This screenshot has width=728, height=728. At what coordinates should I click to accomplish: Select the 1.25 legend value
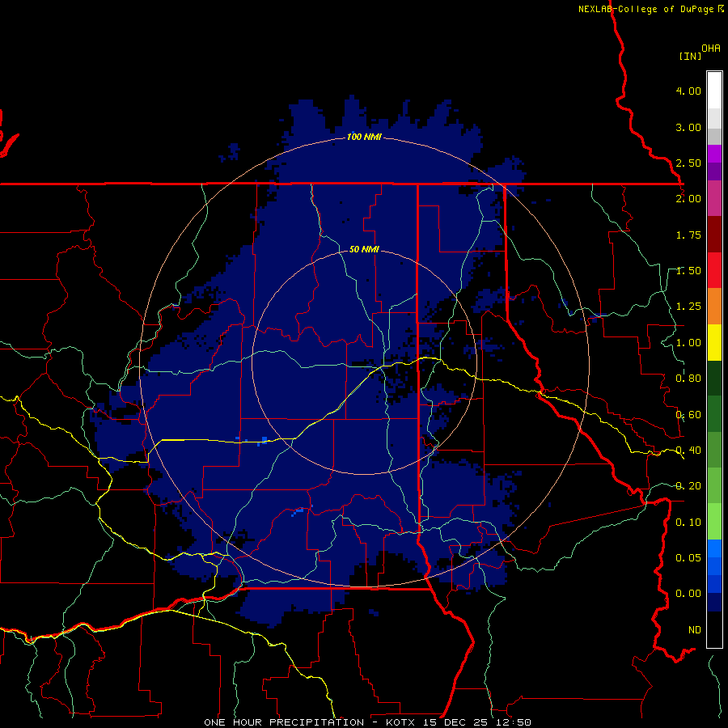tap(688, 307)
